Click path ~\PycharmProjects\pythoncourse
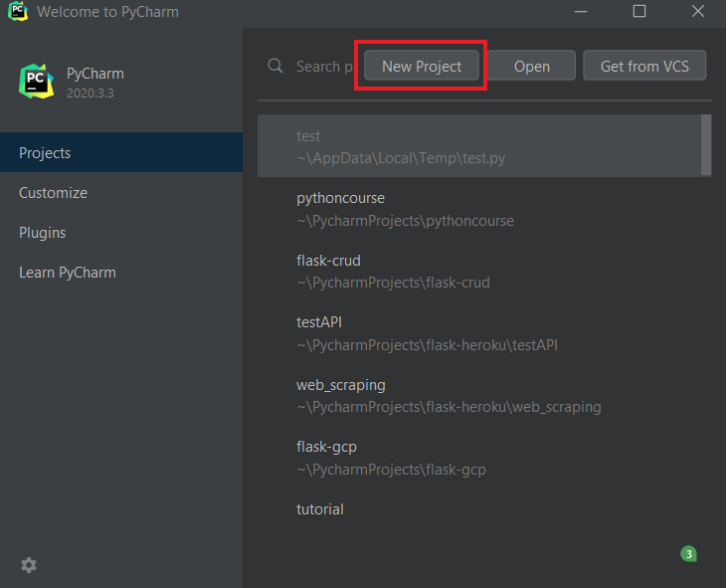 (405, 221)
